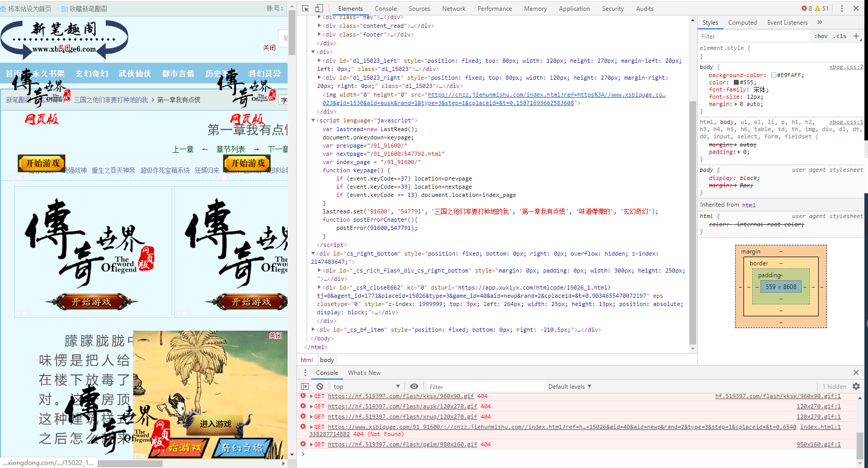
Task: Create live expression eye icon
Action: point(414,386)
